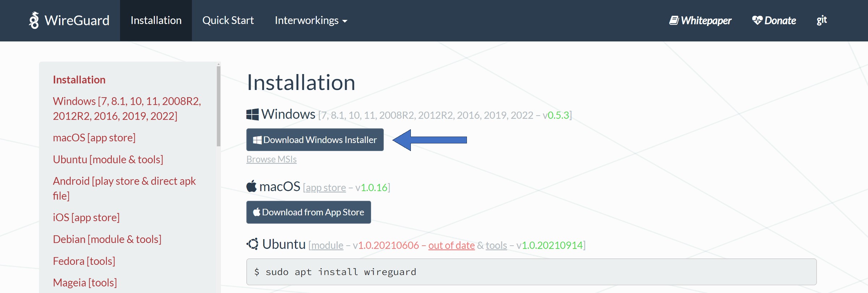Expand the Interworkings dropdown menu
This screenshot has height=293, width=868.
[311, 21]
